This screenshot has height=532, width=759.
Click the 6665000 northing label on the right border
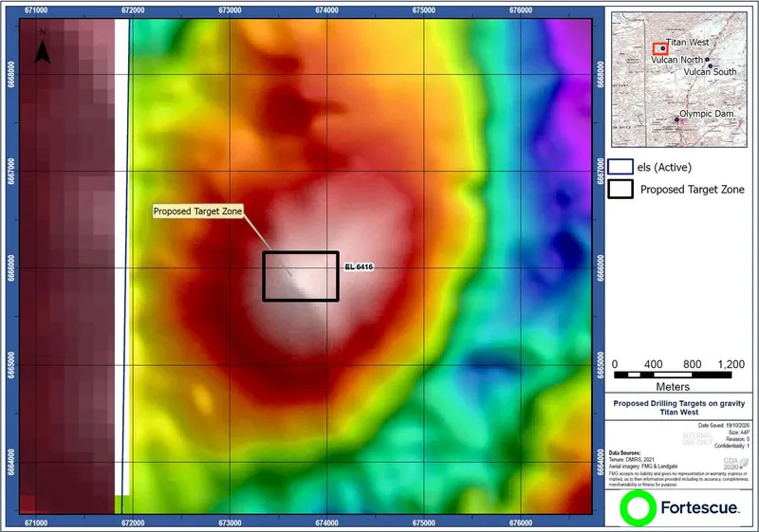click(601, 365)
